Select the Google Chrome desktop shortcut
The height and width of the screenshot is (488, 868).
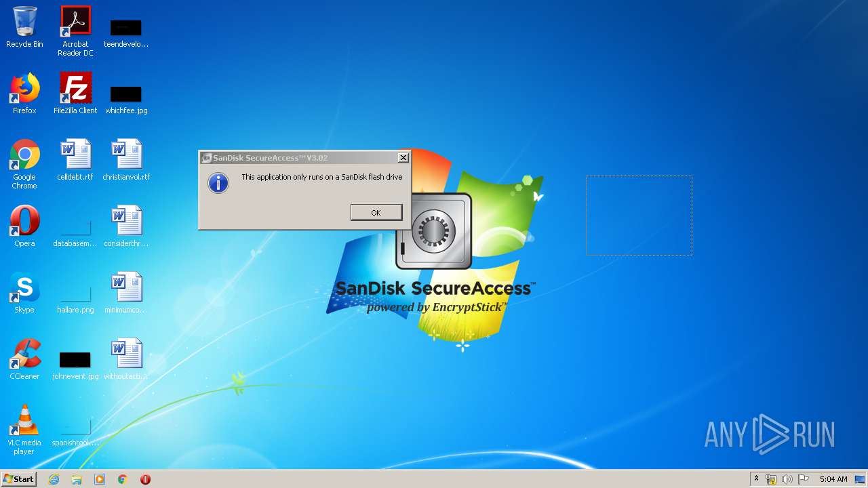[x=24, y=164]
